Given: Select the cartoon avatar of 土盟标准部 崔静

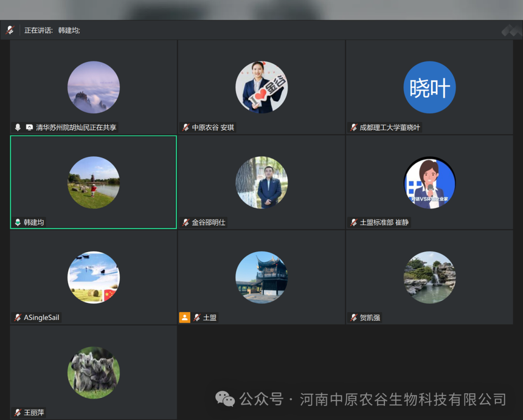Looking at the screenshot, I should (x=429, y=182).
